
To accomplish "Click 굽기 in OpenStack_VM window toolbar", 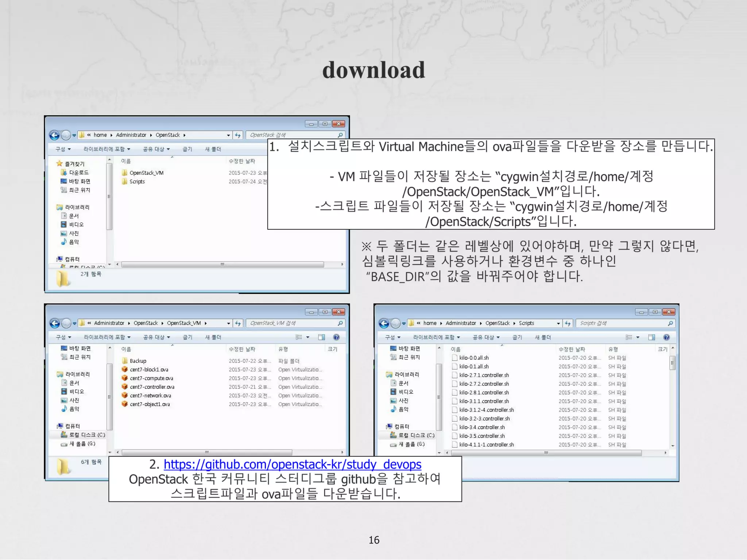I will tap(187, 337).
